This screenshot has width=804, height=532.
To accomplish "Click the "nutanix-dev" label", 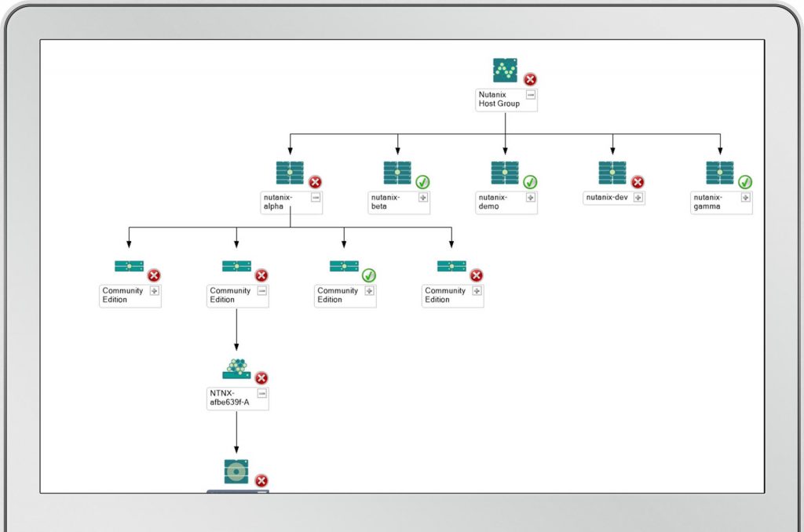I will coord(607,197).
